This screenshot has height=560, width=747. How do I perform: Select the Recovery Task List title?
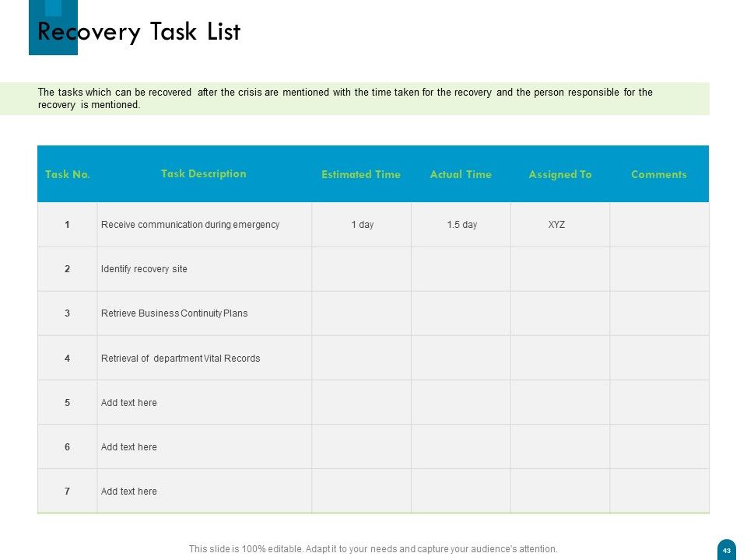coord(139,32)
